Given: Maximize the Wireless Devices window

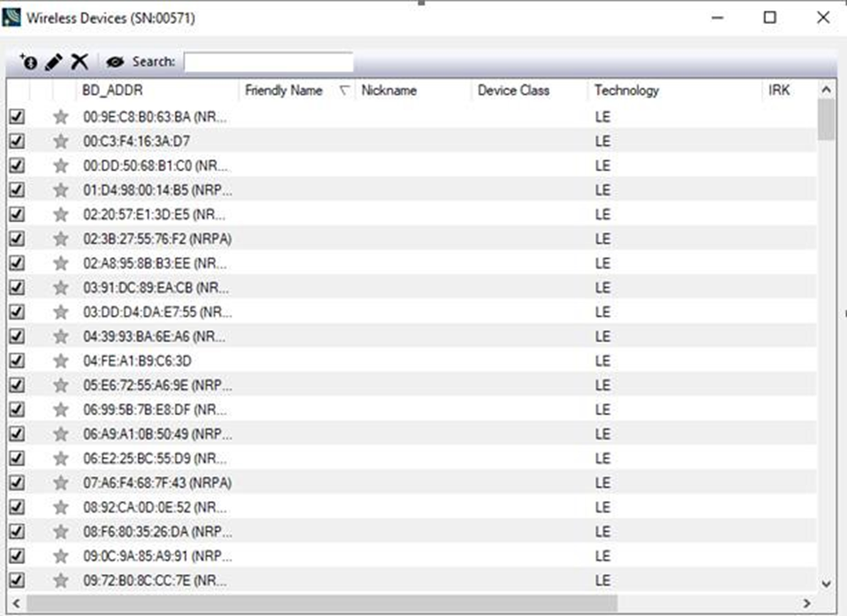Looking at the screenshot, I should click(x=770, y=18).
